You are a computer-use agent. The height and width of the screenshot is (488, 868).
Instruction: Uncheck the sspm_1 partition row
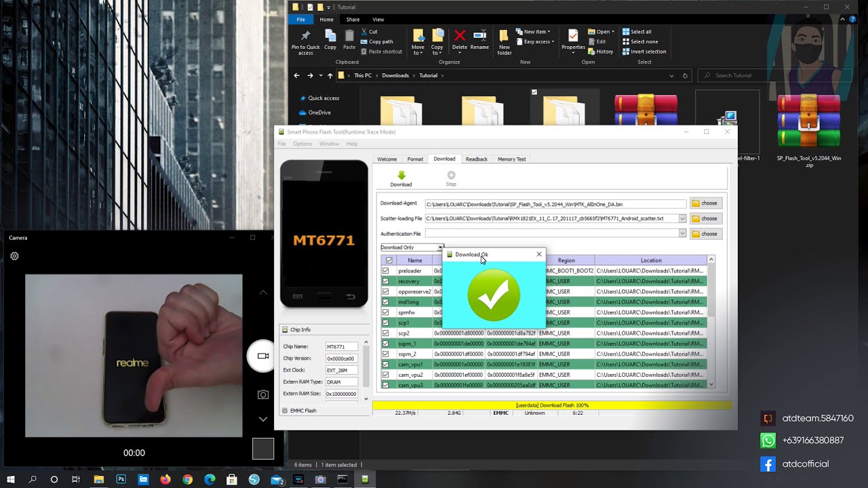386,344
